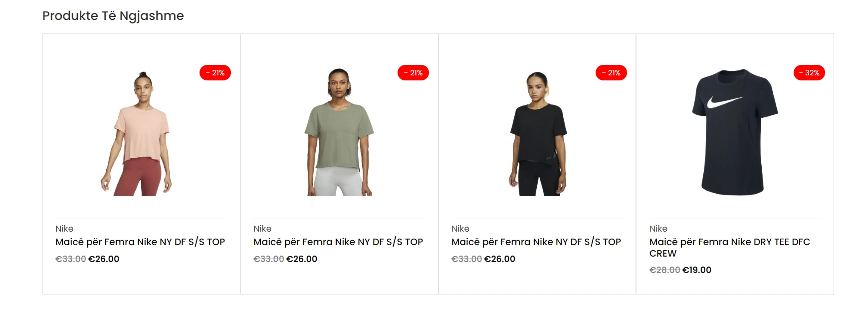
Task: Click the Produkte Të Ngjashme heading
Action: (113, 16)
